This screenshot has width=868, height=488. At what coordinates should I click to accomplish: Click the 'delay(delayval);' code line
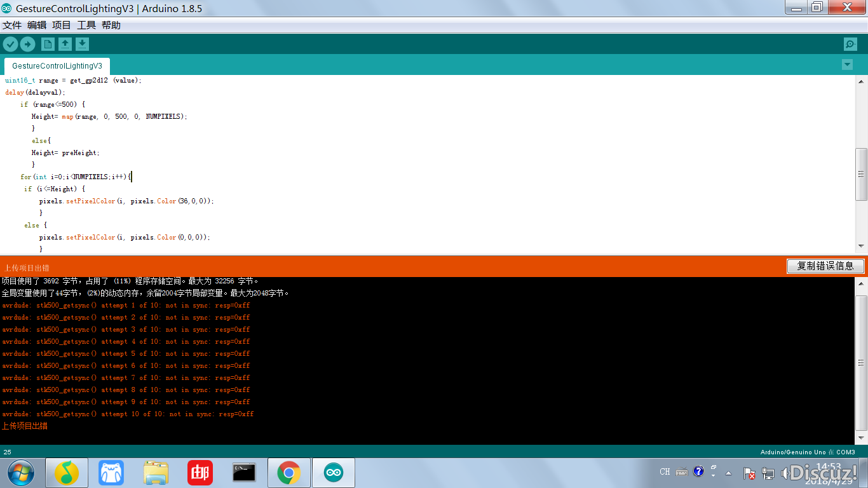(x=36, y=92)
